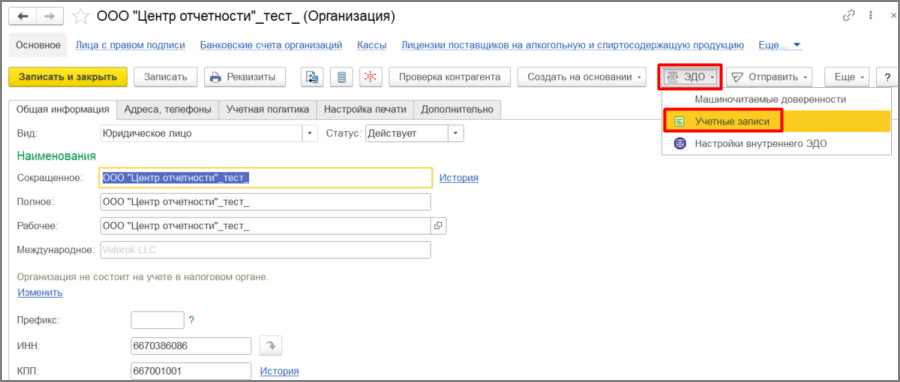
Task: Open the Вид dropdown list
Action: [x=310, y=134]
